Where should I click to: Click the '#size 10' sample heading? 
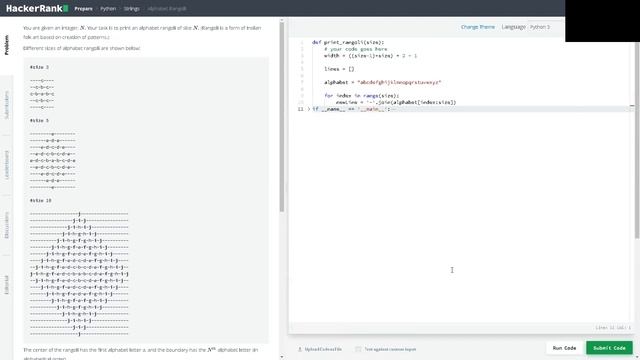pos(40,201)
